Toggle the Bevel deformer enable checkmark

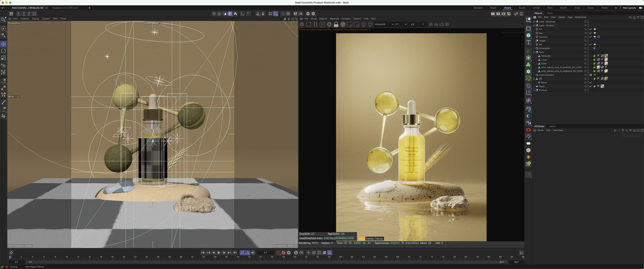click(x=591, y=83)
